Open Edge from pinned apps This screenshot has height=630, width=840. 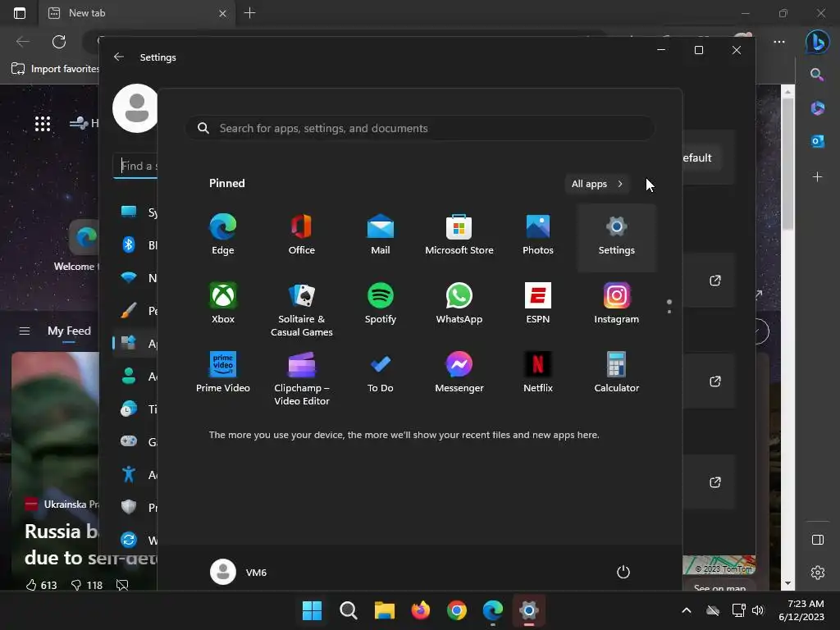coord(223,235)
